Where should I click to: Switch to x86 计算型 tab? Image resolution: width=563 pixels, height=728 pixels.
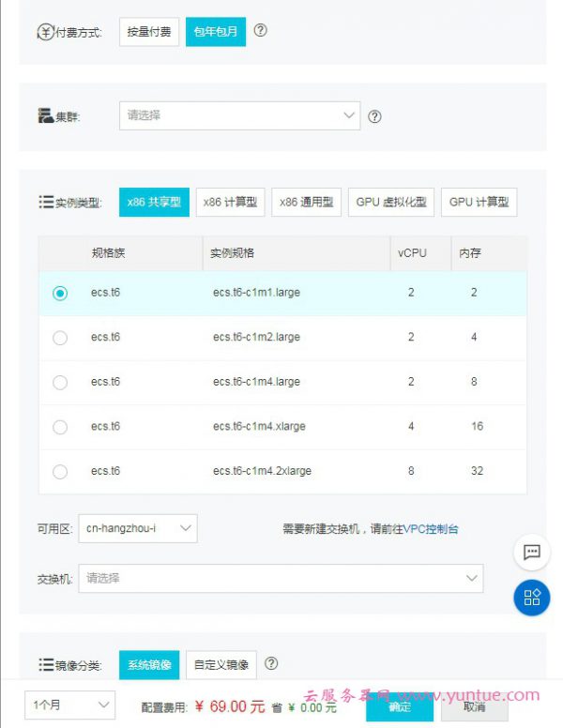coord(230,203)
